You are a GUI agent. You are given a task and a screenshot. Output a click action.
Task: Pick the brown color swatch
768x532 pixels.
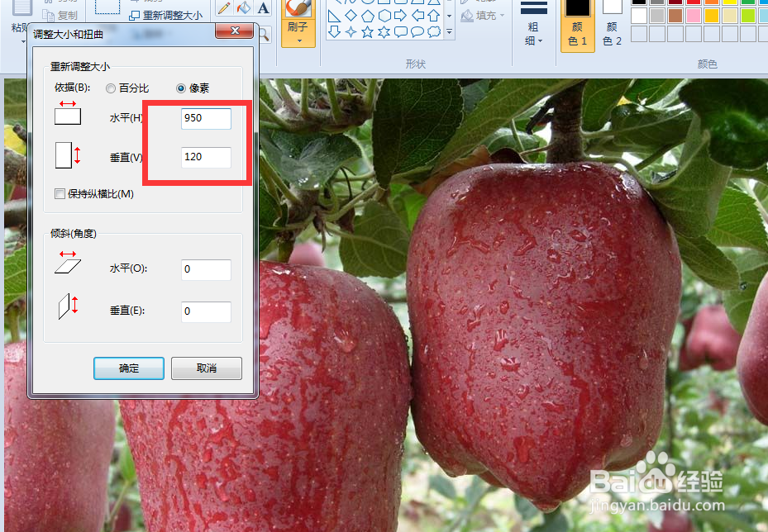[x=675, y=15]
